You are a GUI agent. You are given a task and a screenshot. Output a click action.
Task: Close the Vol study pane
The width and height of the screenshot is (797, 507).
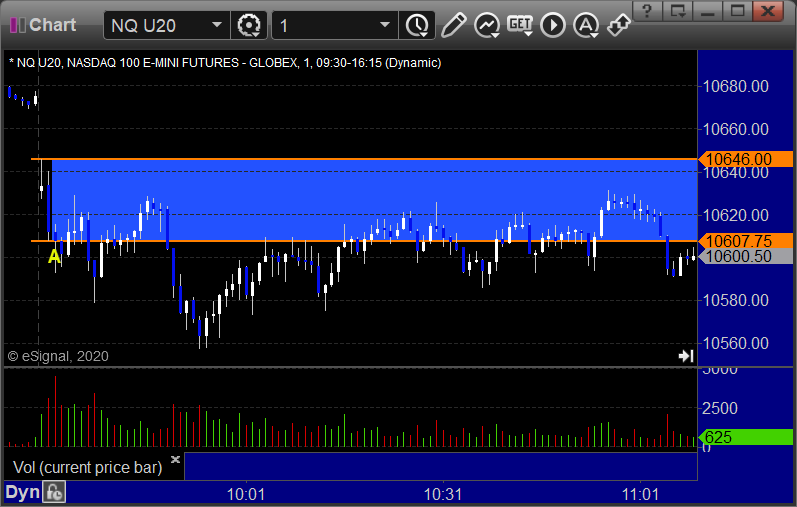pyautogui.click(x=175, y=459)
